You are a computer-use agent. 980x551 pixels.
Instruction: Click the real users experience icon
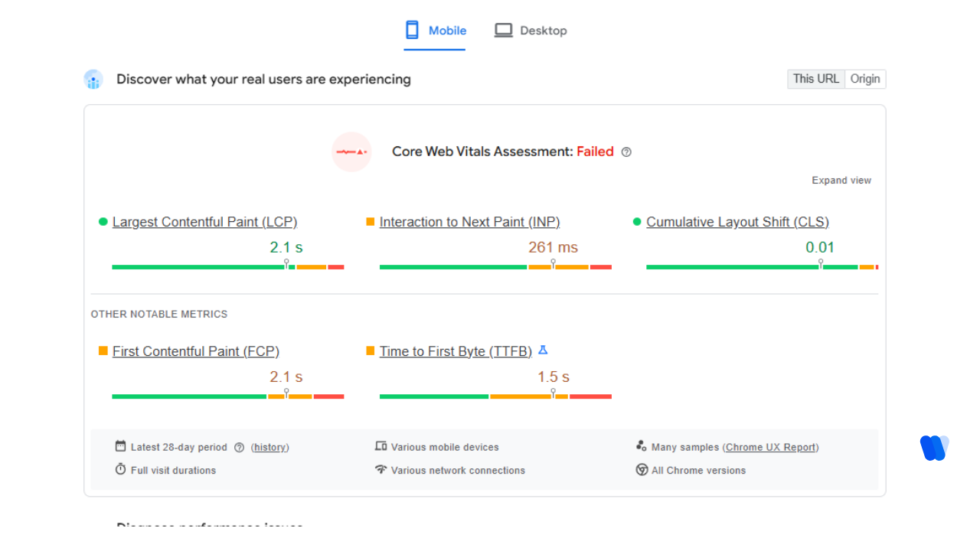[93, 80]
